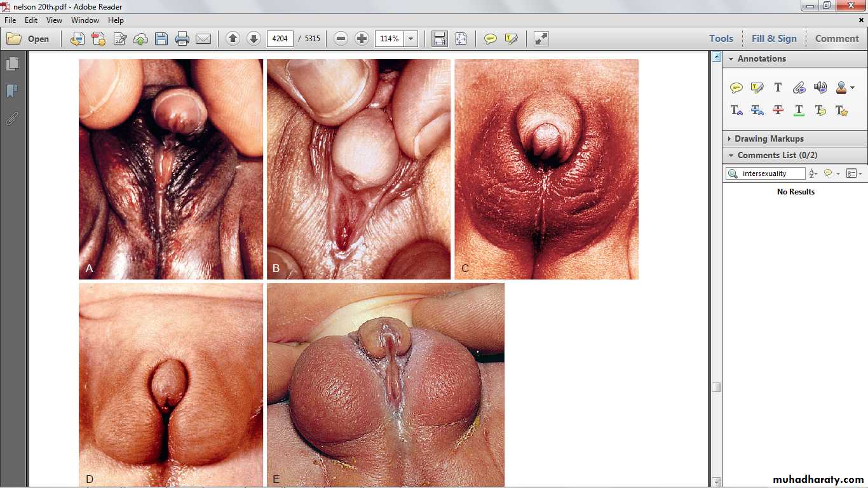
Task: Select the Sticky Note annotation tool
Action: 736,88
